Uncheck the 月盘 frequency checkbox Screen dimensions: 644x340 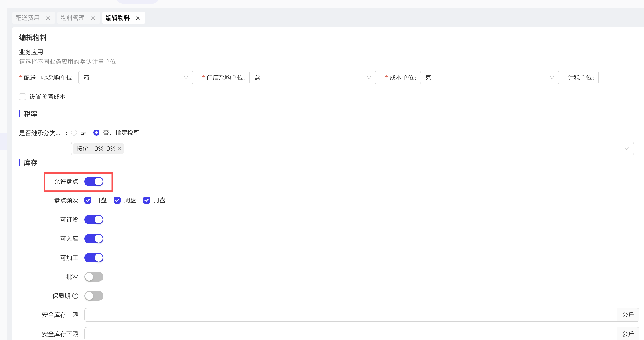click(146, 200)
